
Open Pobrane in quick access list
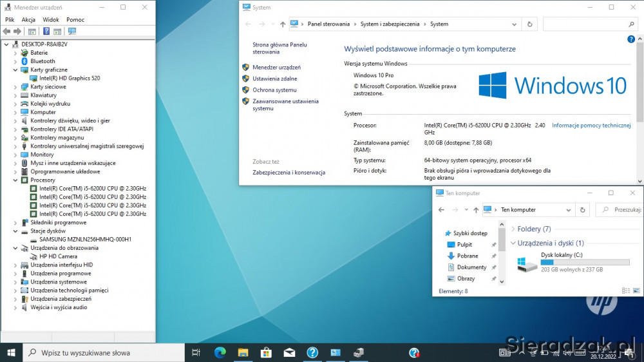point(468,256)
